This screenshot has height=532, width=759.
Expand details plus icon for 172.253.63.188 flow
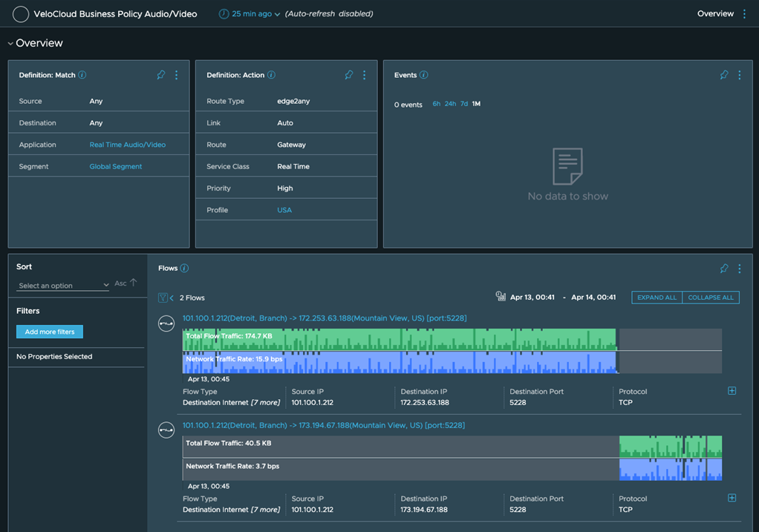(x=732, y=391)
